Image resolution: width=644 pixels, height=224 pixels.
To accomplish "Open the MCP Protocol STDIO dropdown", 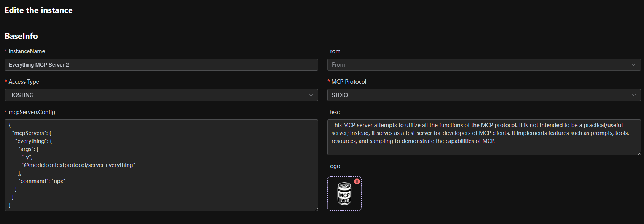I will (x=483, y=95).
